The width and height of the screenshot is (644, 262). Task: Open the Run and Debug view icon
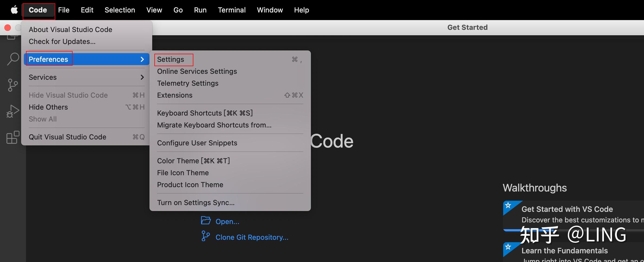(13, 111)
